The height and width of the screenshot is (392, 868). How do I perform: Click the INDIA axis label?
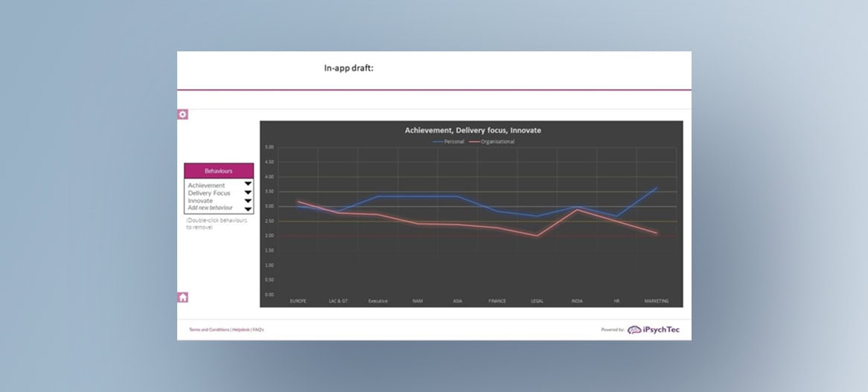[576, 301]
